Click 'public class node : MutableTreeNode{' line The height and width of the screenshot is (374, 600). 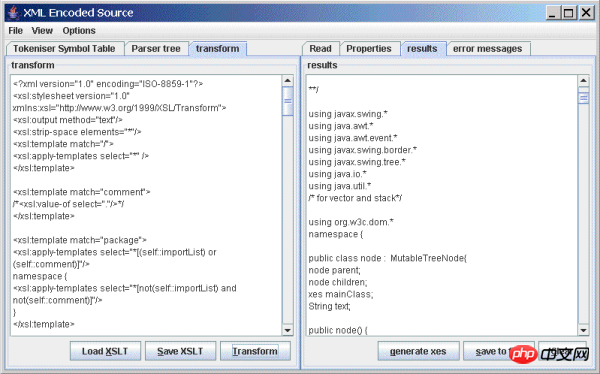tap(388, 258)
